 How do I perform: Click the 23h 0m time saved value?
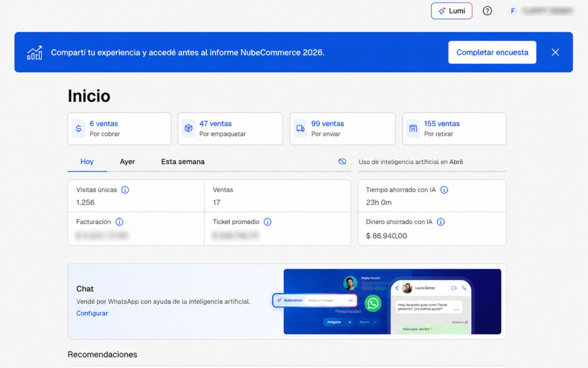[379, 202]
